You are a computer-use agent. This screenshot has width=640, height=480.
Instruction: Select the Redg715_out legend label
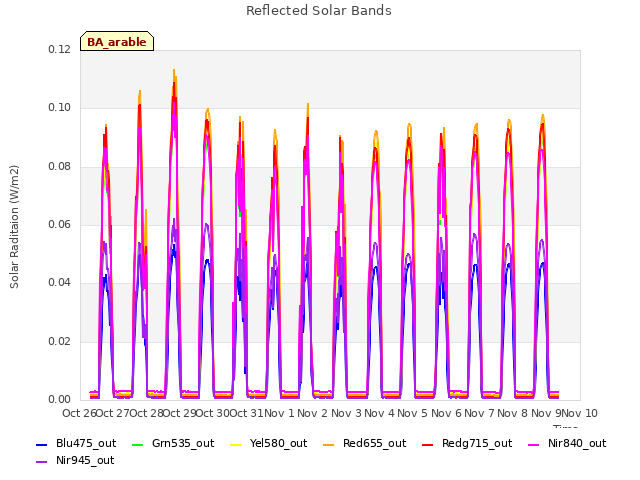click(477, 444)
